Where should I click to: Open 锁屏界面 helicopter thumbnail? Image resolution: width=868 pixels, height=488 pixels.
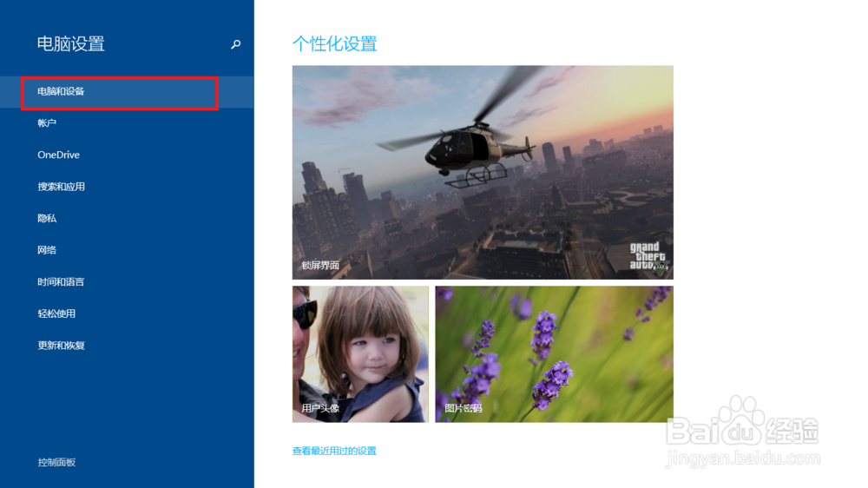coord(483,172)
